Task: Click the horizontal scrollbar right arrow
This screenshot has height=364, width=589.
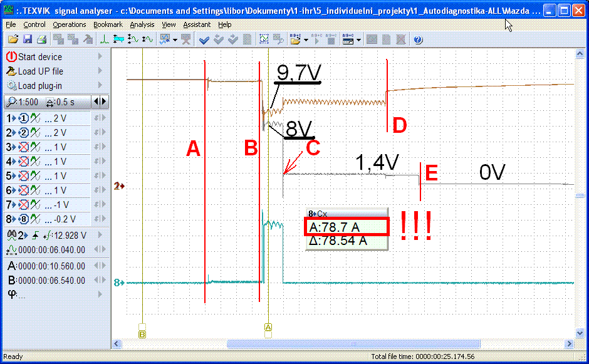Action: pos(570,344)
